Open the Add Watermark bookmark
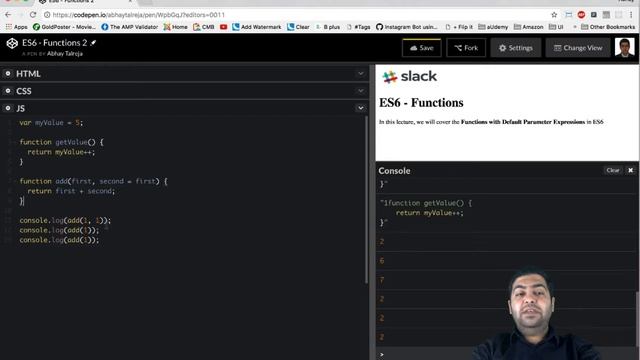 257,27
